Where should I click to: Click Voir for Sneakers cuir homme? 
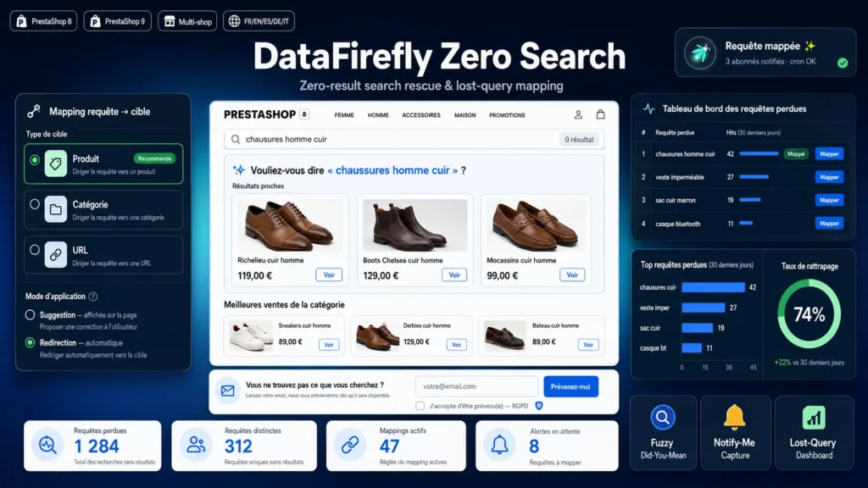329,345
